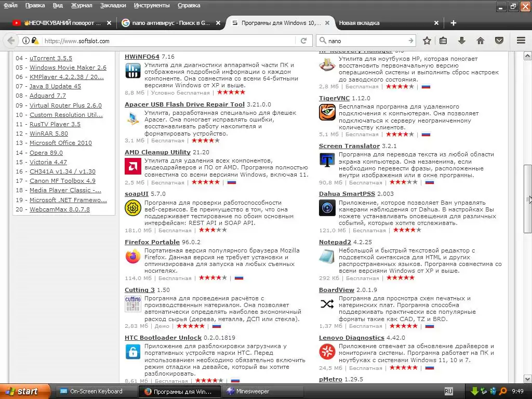Click the TigerVNC tiger eye icon

[x=327, y=112]
